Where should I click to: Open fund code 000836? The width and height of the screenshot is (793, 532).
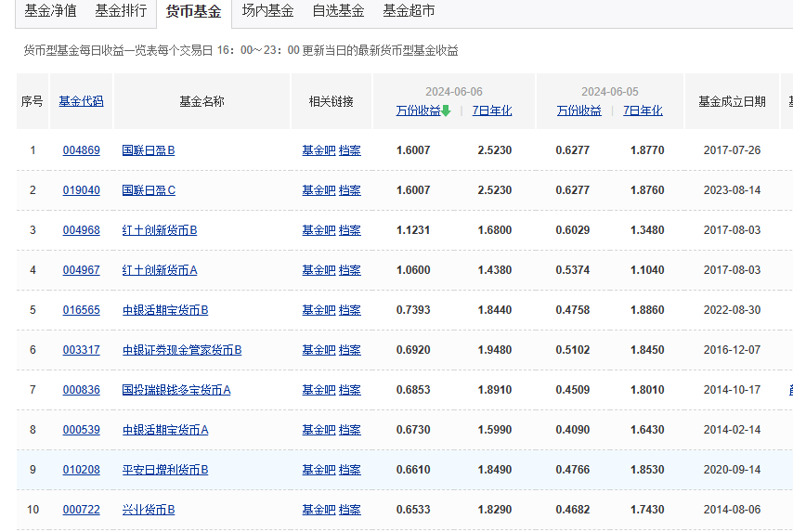(x=82, y=390)
